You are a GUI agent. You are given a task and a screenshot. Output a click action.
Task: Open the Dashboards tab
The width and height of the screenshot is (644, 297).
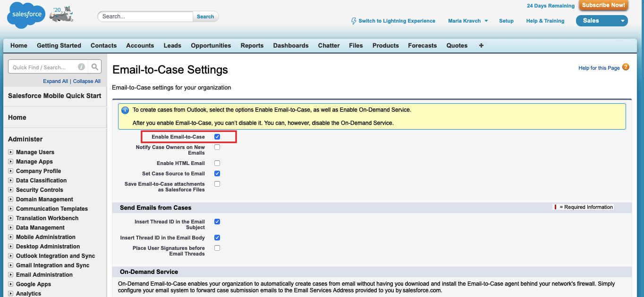(x=291, y=46)
